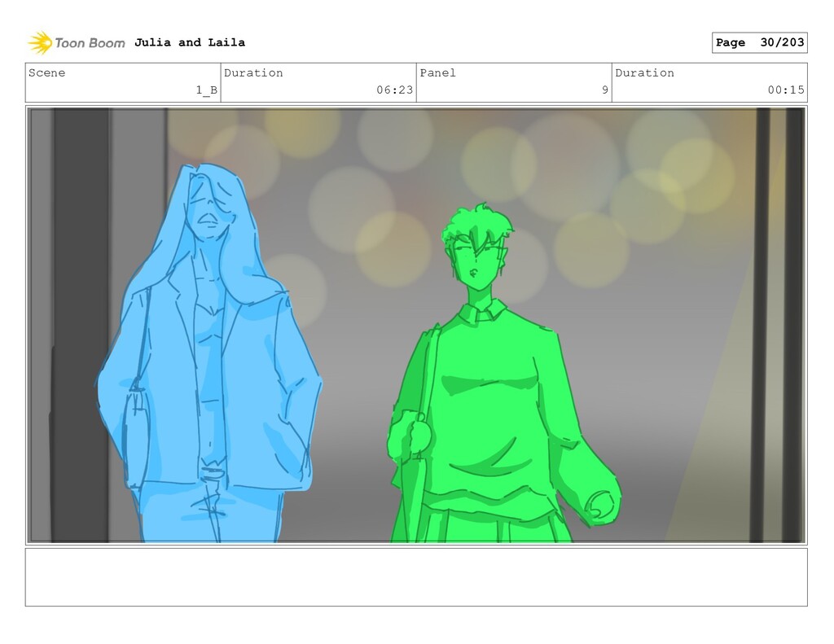The image size is (834, 644).
Task: Click the 'Page 30/203' box
Action: [759, 42]
